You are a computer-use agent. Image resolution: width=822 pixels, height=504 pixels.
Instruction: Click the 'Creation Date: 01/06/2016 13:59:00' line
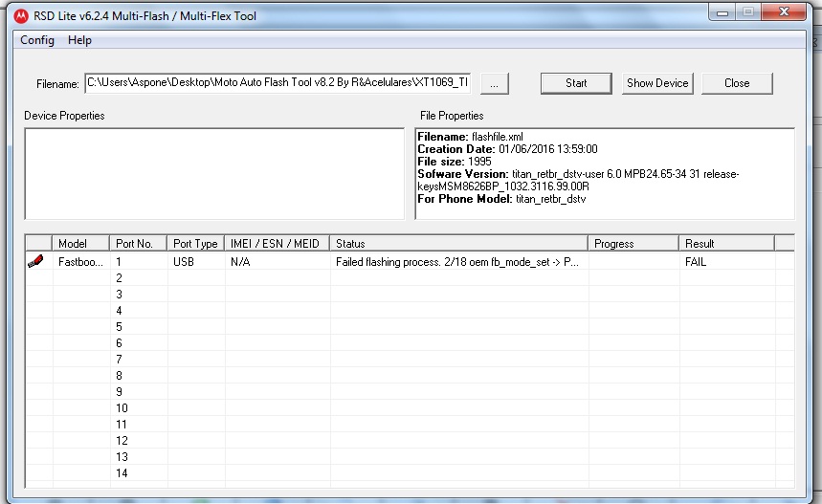[x=507, y=149]
